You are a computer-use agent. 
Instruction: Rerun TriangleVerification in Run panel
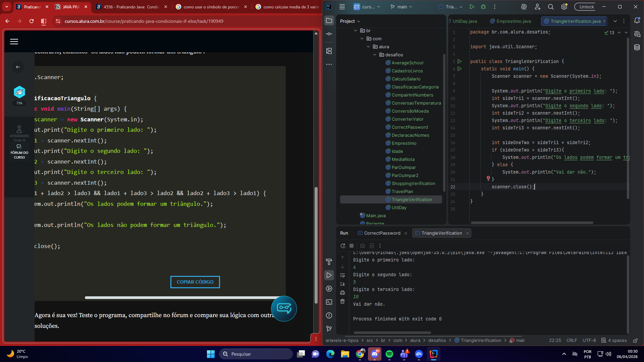click(343, 246)
